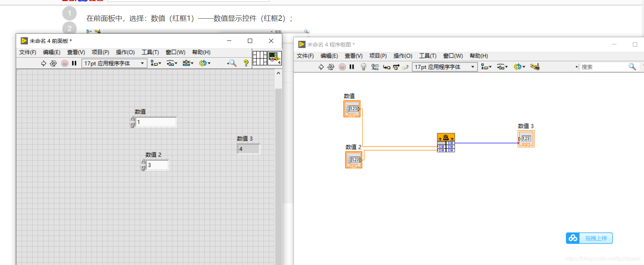The width and height of the screenshot is (644, 265).
Task: Open 窗口(W) menu in block diagram
Action: click(x=453, y=56)
